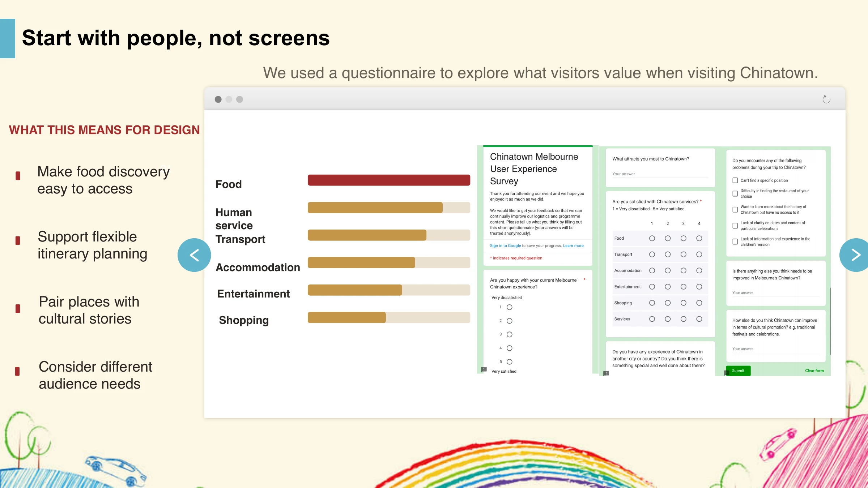
Task: Choose rating 3 for happiness question
Action: [x=510, y=335]
